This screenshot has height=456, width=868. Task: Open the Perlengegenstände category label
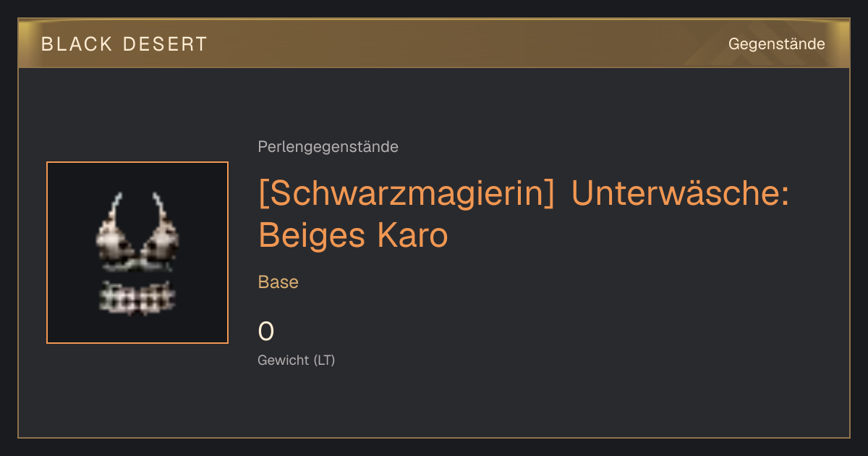coord(328,147)
